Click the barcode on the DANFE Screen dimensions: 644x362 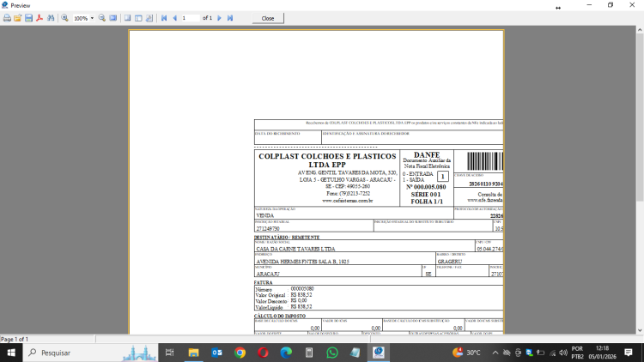click(484, 161)
